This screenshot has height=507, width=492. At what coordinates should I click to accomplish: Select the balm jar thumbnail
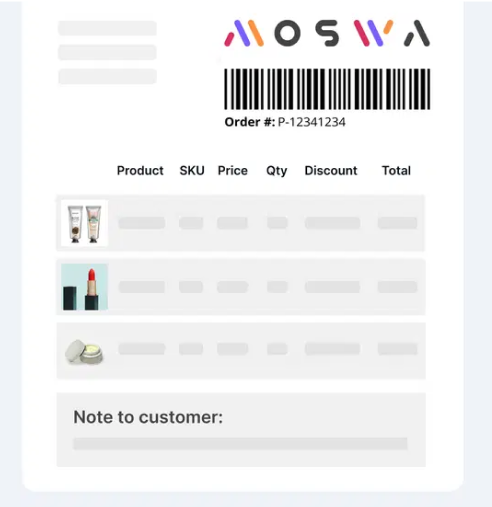[x=84, y=351]
